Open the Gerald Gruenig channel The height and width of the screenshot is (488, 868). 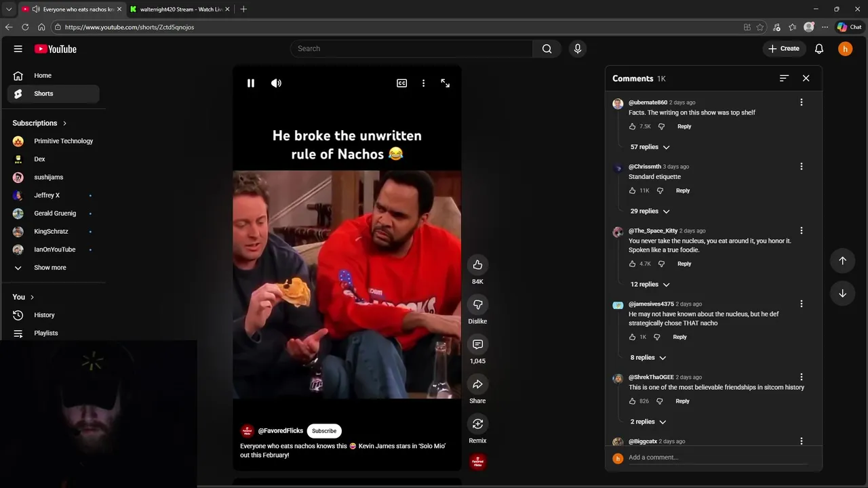(54, 213)
